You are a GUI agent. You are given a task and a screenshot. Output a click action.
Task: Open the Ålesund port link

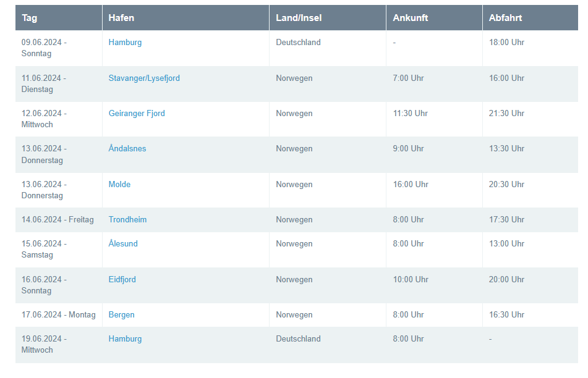123,244
